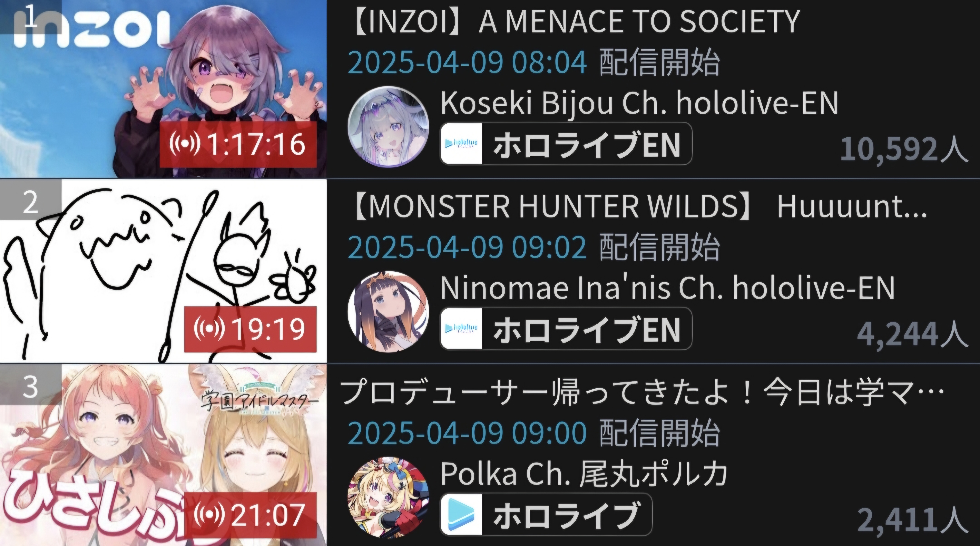Click the blue play logo in ホロライブ tag
The image size is (980, 546).
(x=461, y=514)
